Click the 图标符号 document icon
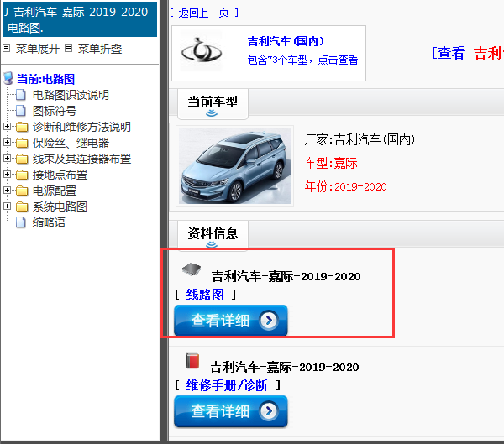The image size is (504, 444). (x=21, y=111)
